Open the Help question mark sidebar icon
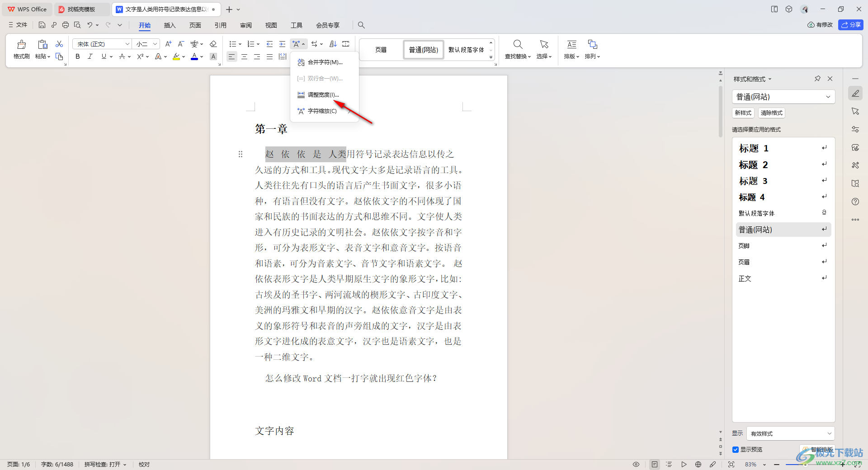 pos(855,202)
